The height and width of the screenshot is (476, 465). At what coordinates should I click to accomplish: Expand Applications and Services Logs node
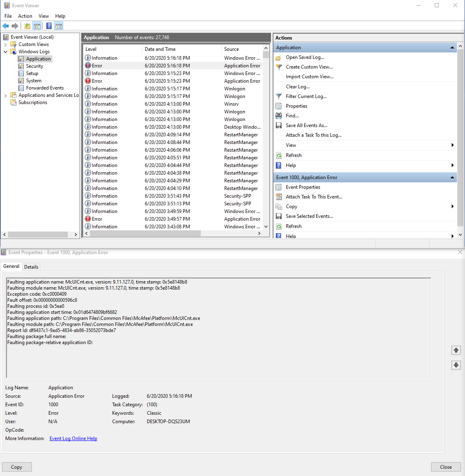tap(6, 96)
